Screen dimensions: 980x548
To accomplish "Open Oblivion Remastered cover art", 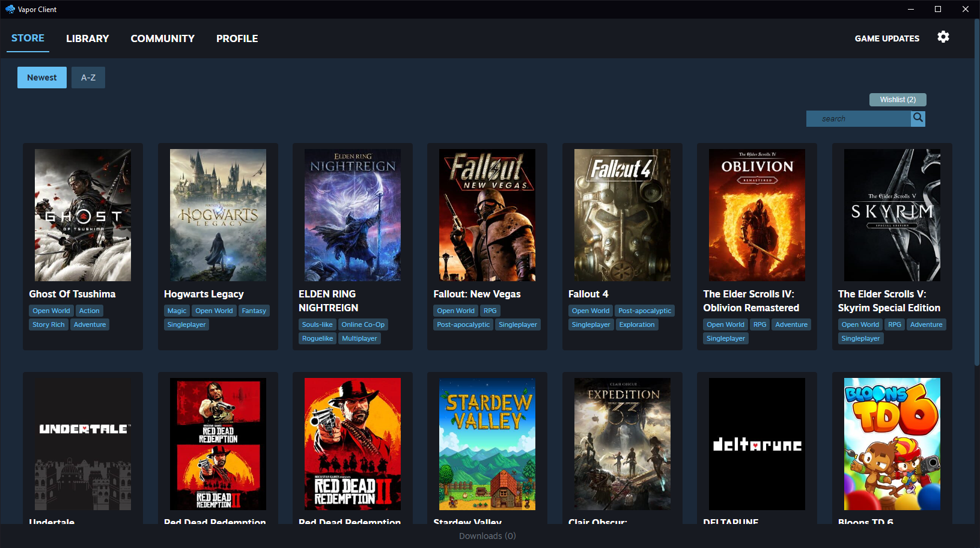I will 757,215.
